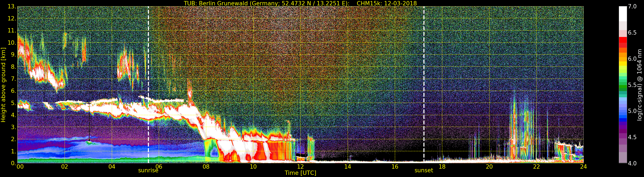The width and height of the screenshot is (644, 177).
Task: Click the '16' time axis tick label
Action: click(x=395, y=166)
